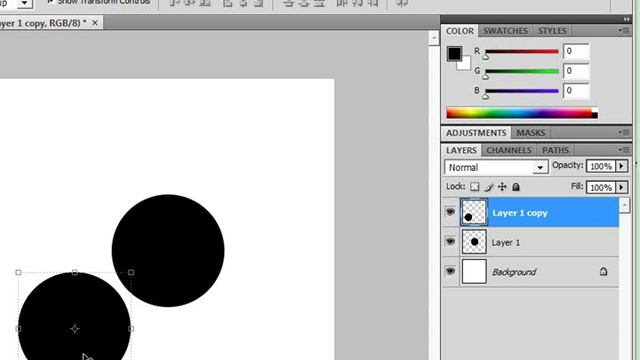
Task: Click the Opacity 100% field
Action: click(601, 166)
